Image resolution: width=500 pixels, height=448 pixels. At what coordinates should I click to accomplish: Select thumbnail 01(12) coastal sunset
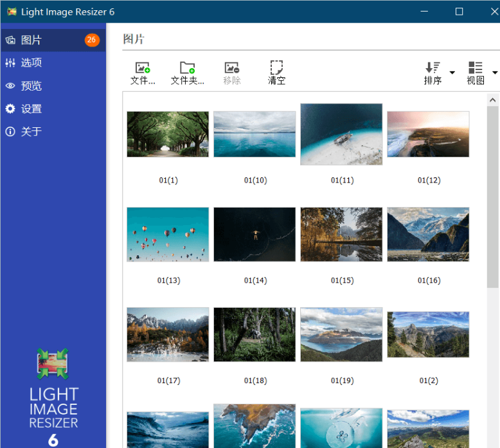coord(428,134)
